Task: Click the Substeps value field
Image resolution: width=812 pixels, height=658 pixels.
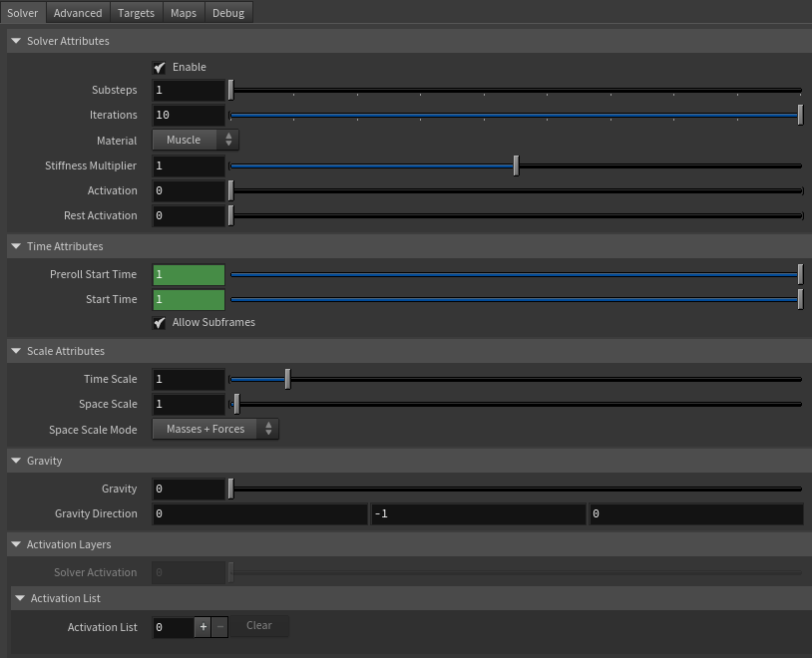Action: click(189, 90)
